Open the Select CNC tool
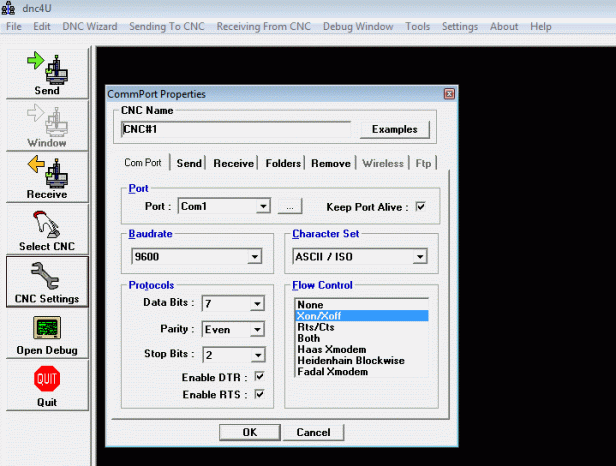This screenshot has width=616, height=466. pos(46,225)
